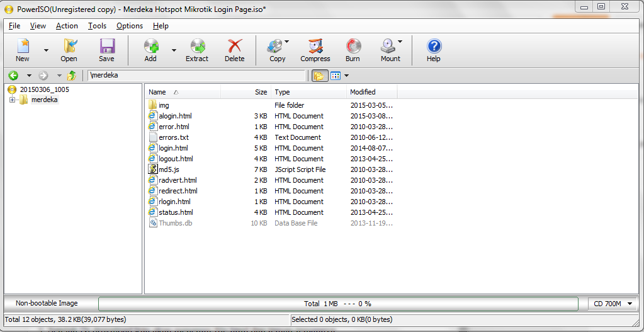
Task: Expand the Add button dropdown arrow
Action: pos(174,50)
